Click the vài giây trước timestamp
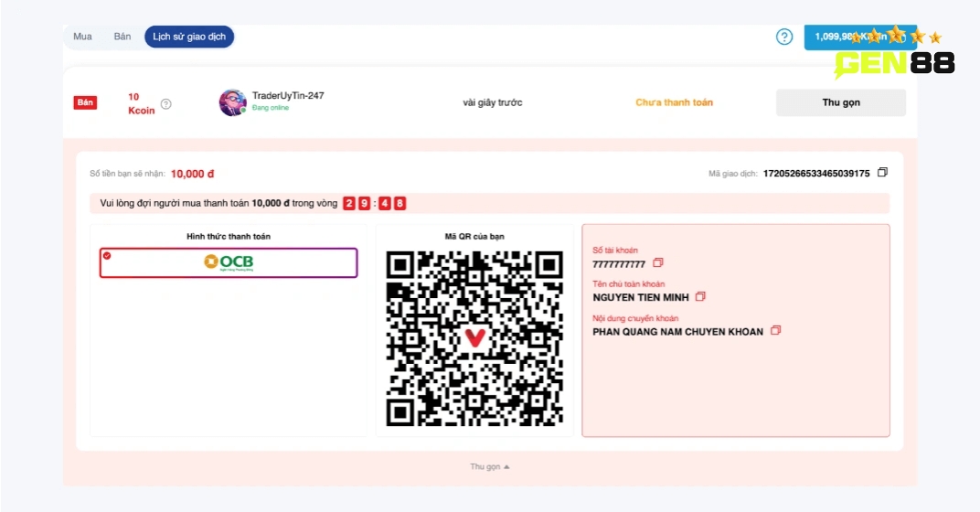Image resolution: width=980 pixels, height=512 pixels. 493,102
